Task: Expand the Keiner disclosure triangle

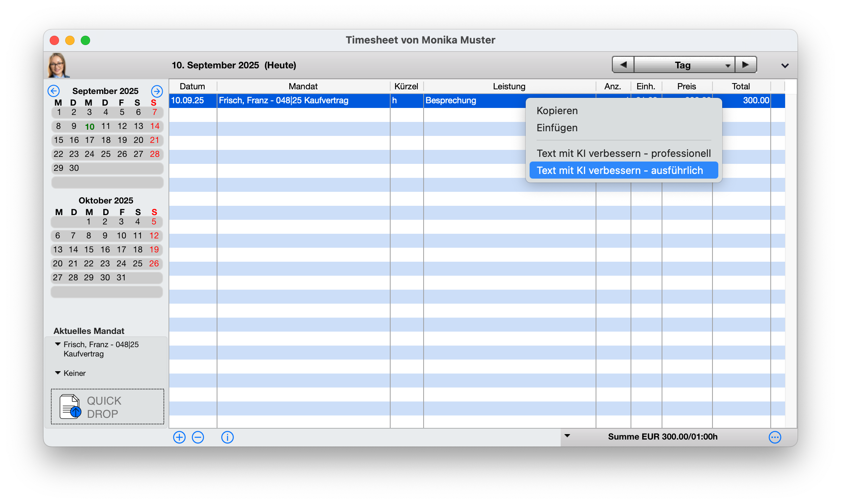Action: pos(58,373)
